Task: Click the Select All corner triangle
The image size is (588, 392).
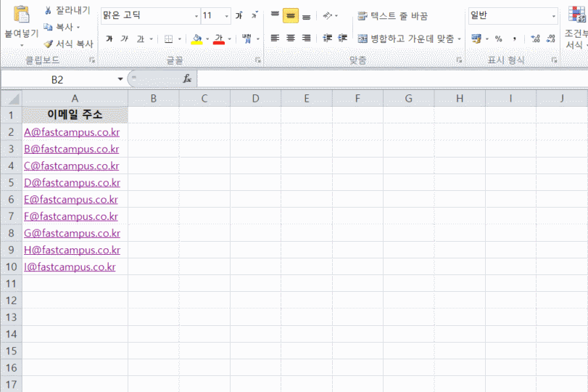Action: 12,99
